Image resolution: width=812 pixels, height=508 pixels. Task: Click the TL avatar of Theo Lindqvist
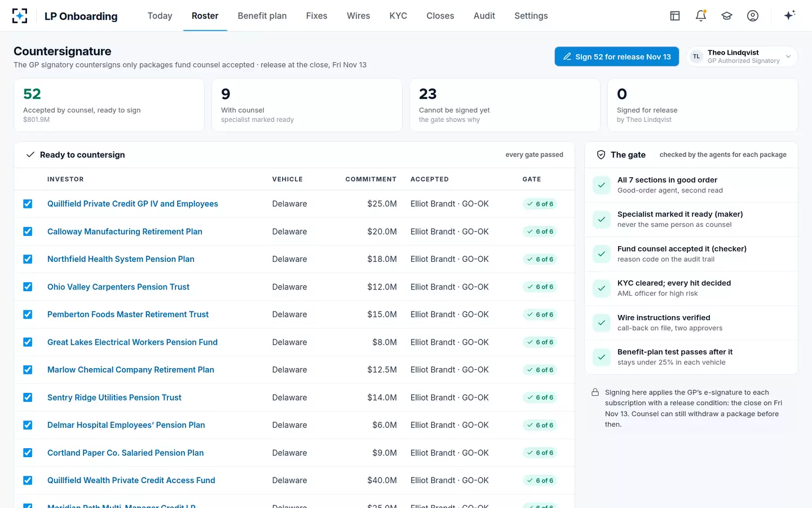click(x=696, y=56)
